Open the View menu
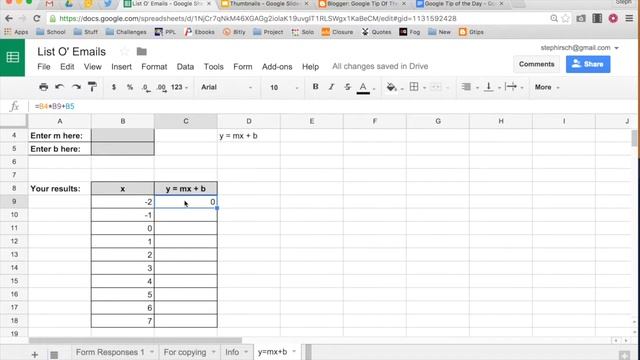The height and width of the screenshot is (360, 640). click(x=93, y=67)
